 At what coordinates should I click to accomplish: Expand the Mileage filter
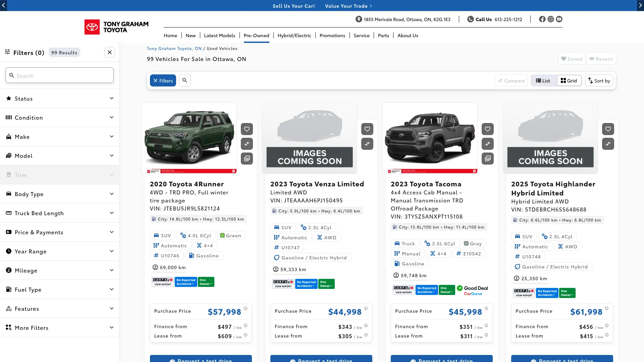tap(60, 270)
